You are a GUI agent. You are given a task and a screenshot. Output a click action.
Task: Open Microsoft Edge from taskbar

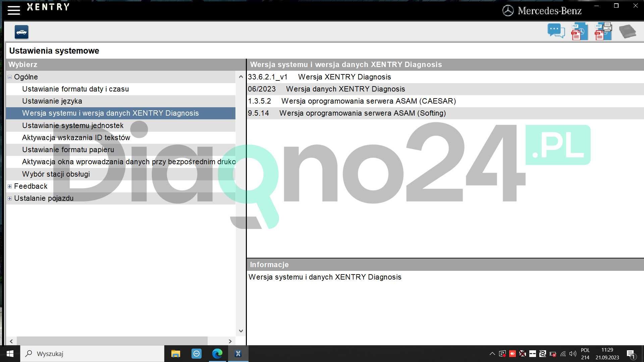click(217, 354)
